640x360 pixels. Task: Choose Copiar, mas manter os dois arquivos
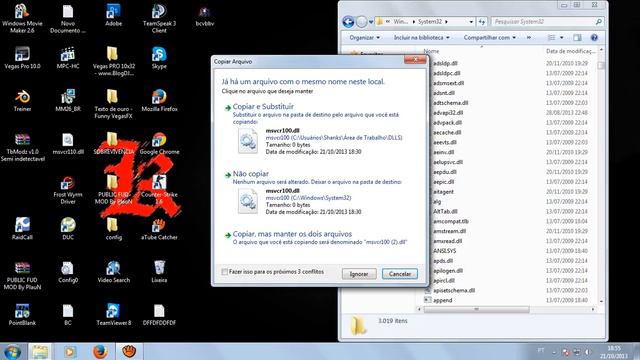click(x=292, y=234)
